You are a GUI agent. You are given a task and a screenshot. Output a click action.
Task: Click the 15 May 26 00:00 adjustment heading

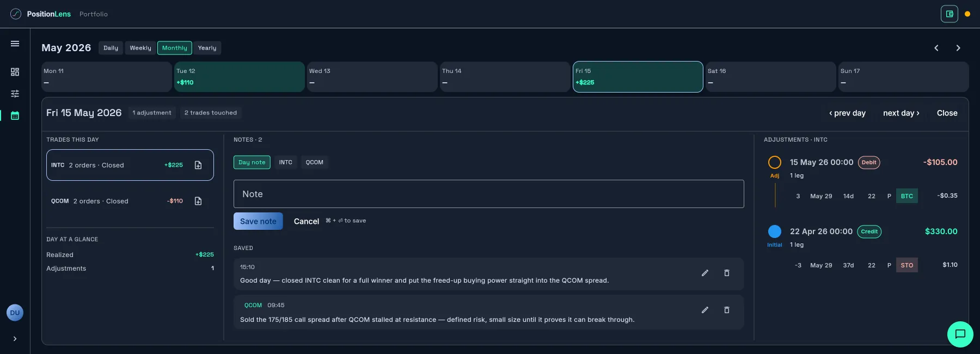pos(822,162)
